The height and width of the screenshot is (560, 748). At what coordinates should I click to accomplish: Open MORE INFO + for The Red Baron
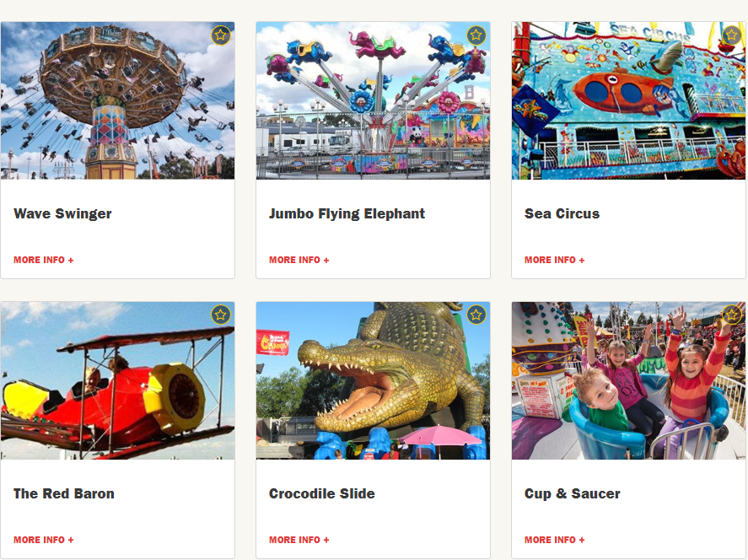[x=43, y=540]
